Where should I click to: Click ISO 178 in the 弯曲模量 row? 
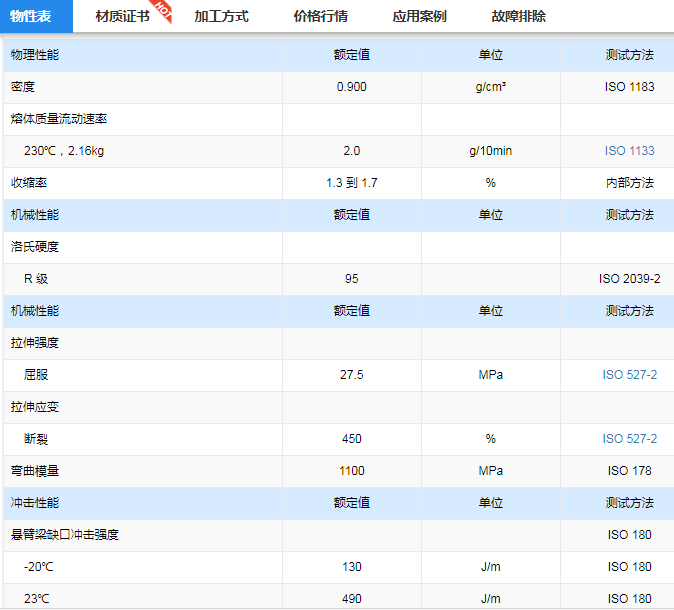pyautogui.click(x=629, y=471)
